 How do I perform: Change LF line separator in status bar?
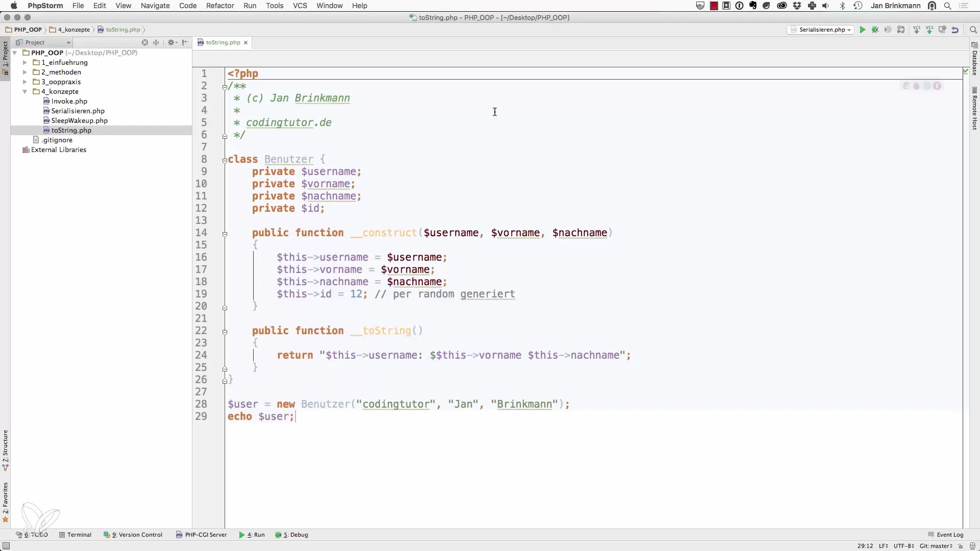[883, 546]
